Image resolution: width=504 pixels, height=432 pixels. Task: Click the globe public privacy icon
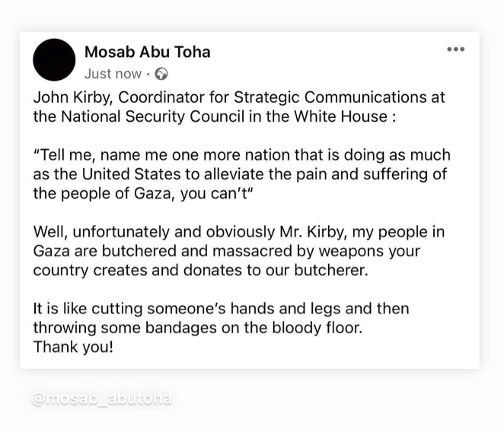[161, 74]
